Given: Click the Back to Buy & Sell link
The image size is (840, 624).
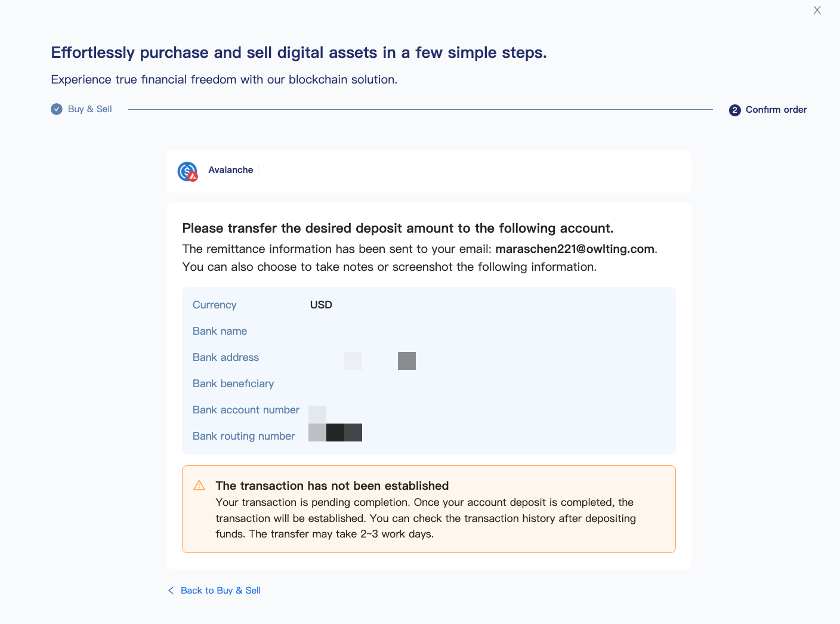Looking at the screenshot, I should (221, 591).
